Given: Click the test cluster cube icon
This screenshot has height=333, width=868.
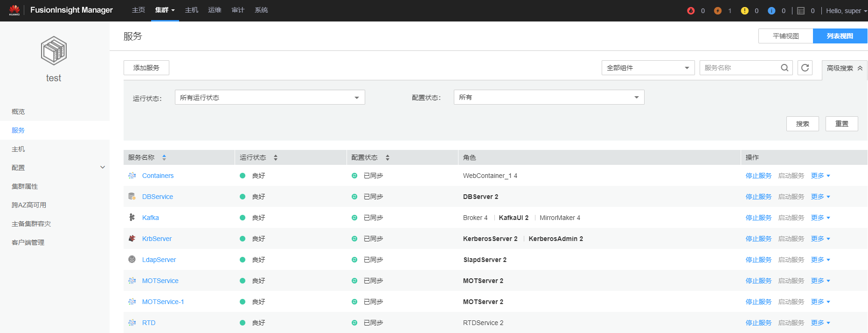Looking at the screenshot, I should [54, 50].
